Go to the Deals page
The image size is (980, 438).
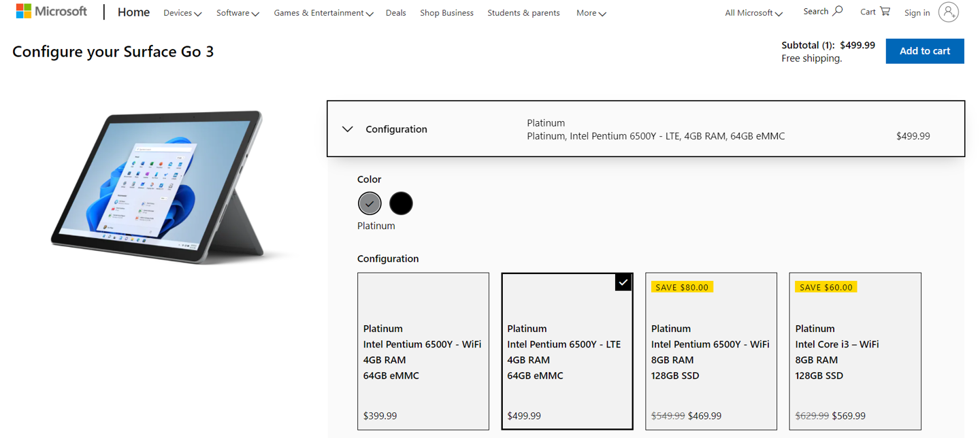tap(397, 13)
